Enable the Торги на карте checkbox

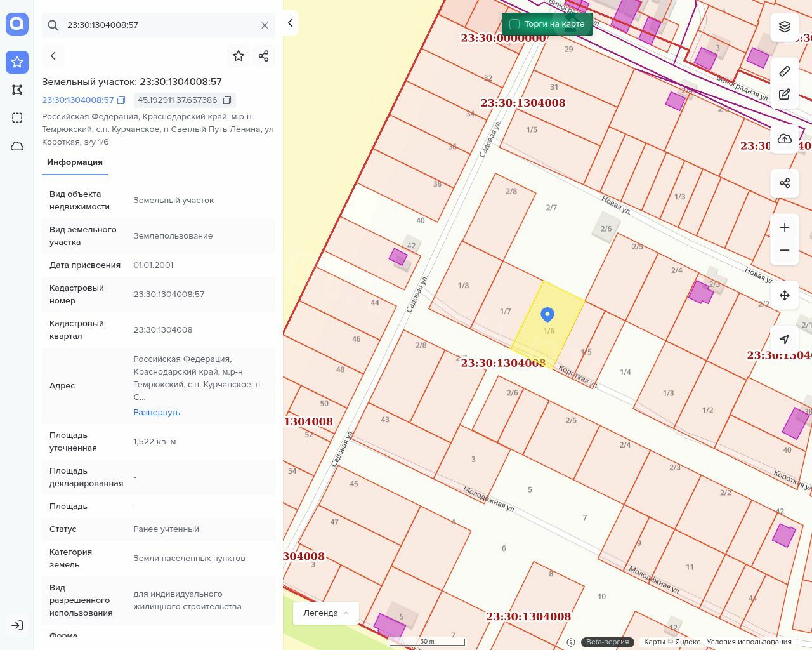(x=514, y=24)
